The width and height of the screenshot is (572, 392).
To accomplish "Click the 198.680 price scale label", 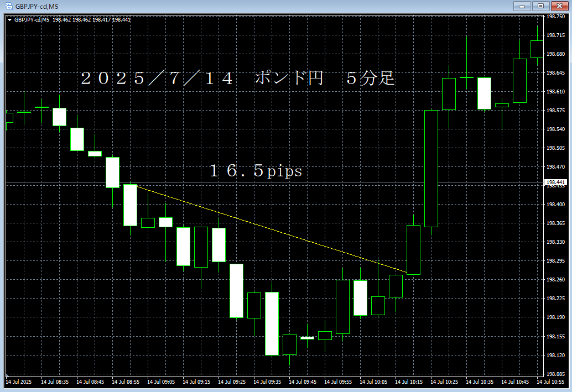I will click(555, 54).
